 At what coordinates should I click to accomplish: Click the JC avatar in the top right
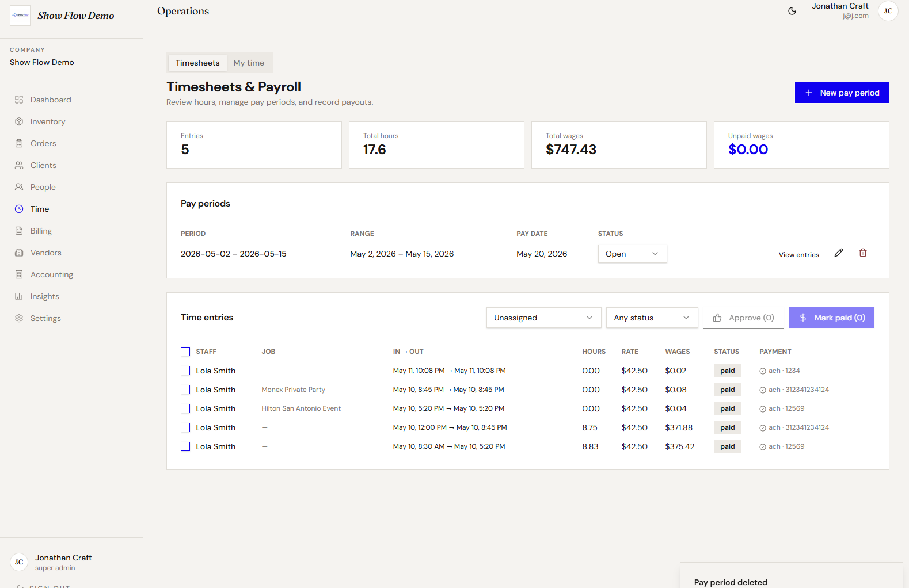(888, 11)
